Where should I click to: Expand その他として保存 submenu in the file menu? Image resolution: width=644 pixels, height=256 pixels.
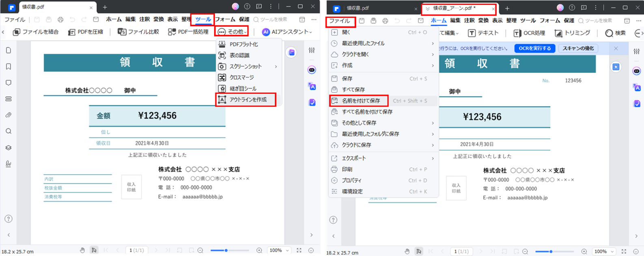pos(383,123)
